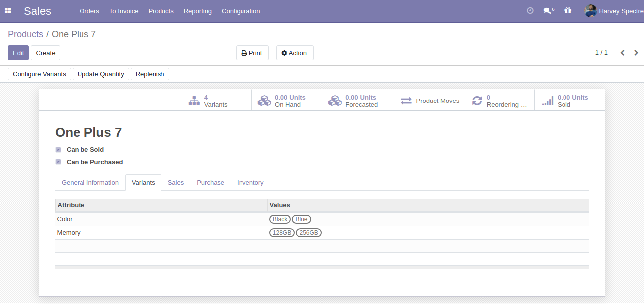Toggle the Can be Purchased checkbox
The image size is (644, 304).
[x=58, y=162]
